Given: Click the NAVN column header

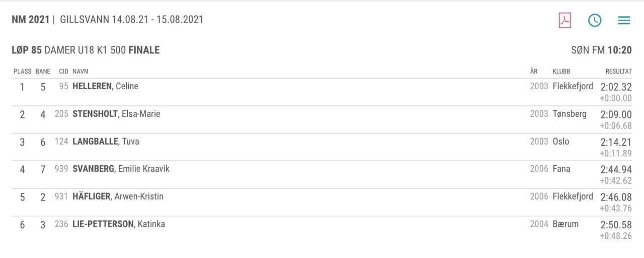Looking at the screenshot, I should click(x=80, y=72).
